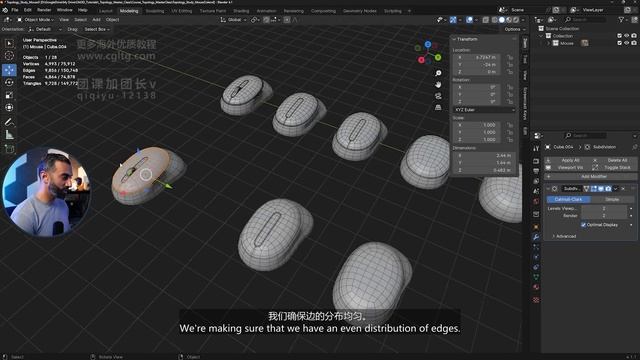Toggle Optimal Display checkbox
The height and width of the screenshot is (360, 640).
click(584, 225)
